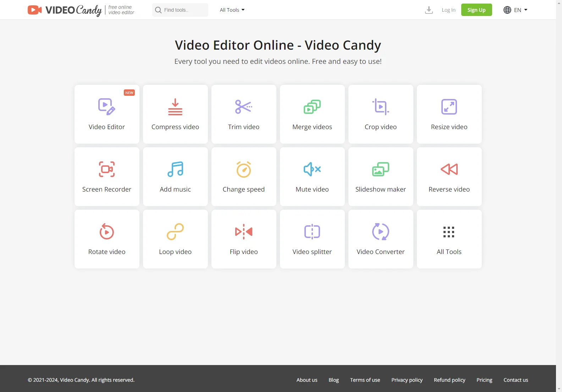The width and height of the screenshot is (562, 392).
Task: Click the Change speed label
Action: (244, 189)
